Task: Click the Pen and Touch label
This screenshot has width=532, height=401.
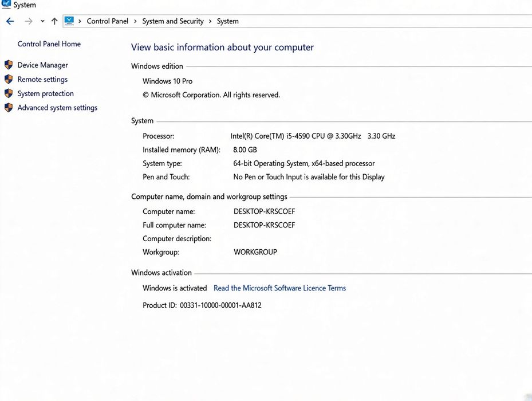Action: click(x=166, y=177)
